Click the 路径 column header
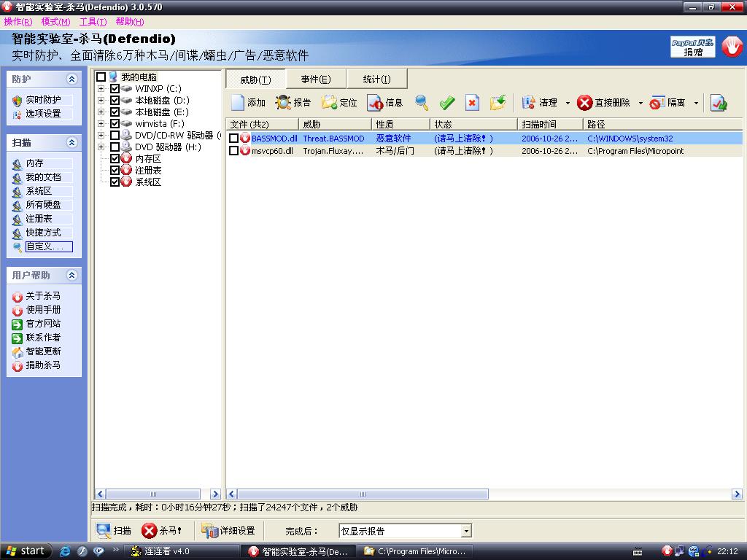 (x=662, y=124)
